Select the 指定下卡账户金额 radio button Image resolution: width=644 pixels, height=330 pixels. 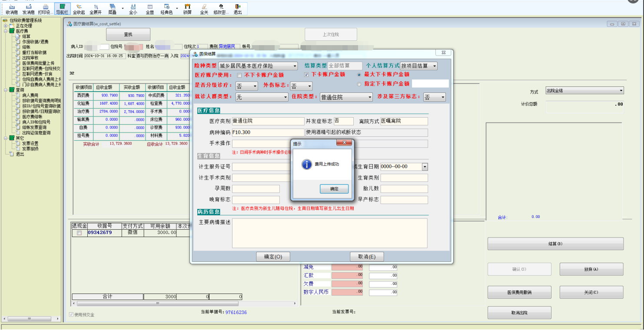(x=359, y=84)
